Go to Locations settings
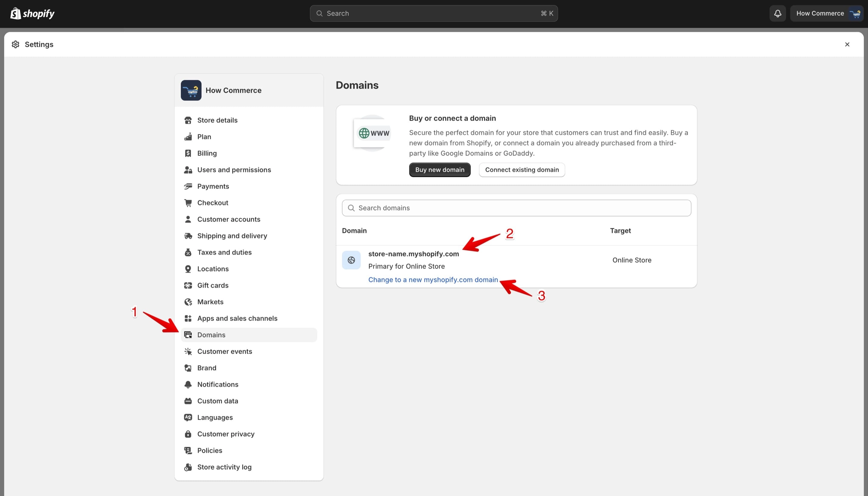Image resolution: width=868 pixels, height=496 pixels. (x=249, y=269)
